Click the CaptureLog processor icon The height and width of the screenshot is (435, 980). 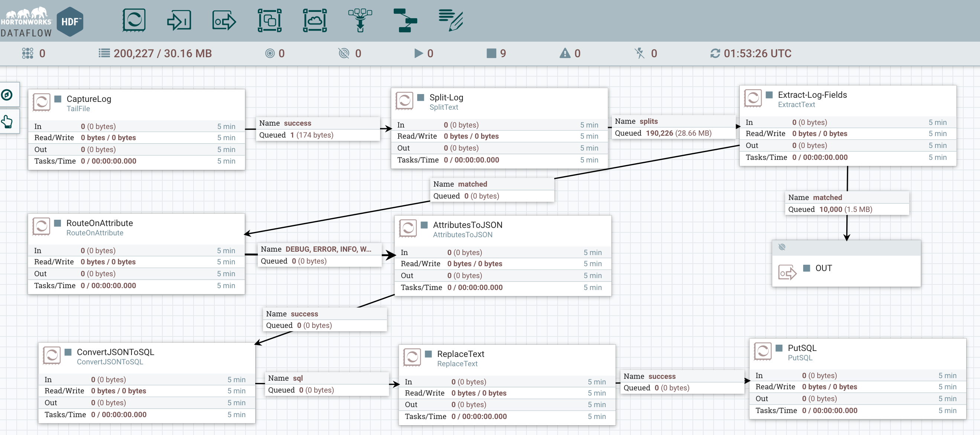click(42, 102)
